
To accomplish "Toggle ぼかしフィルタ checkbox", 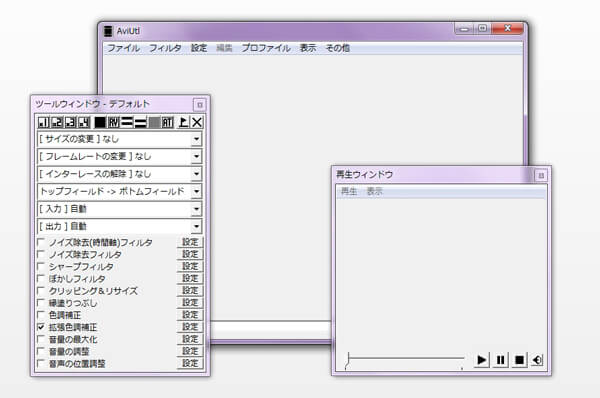I will point(41,279).
